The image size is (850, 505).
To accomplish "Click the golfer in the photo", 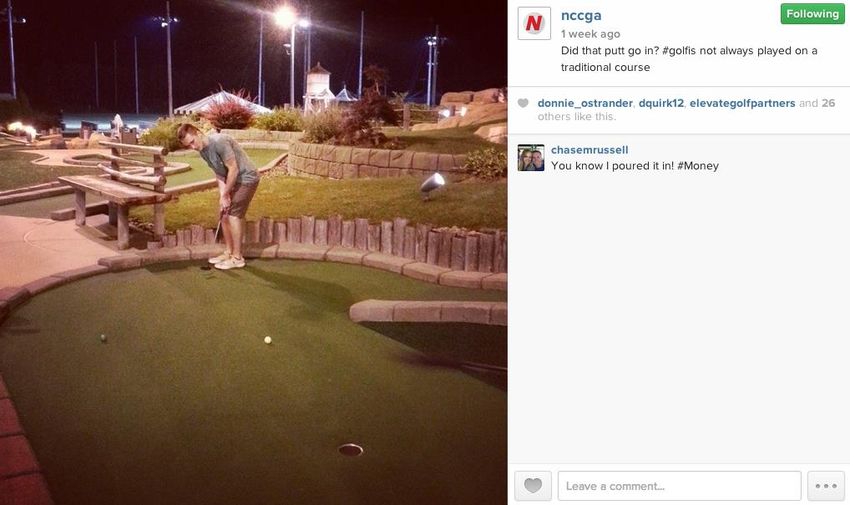I will [x=224, y=196].
